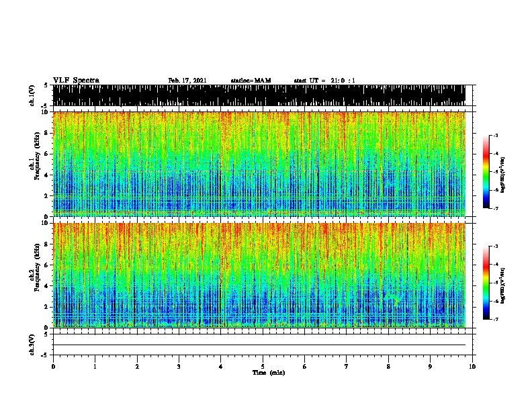The width and height of the screenshot is (532, 411).
Task: Click the time axis tick label "8"
Action: coord(388,366)
